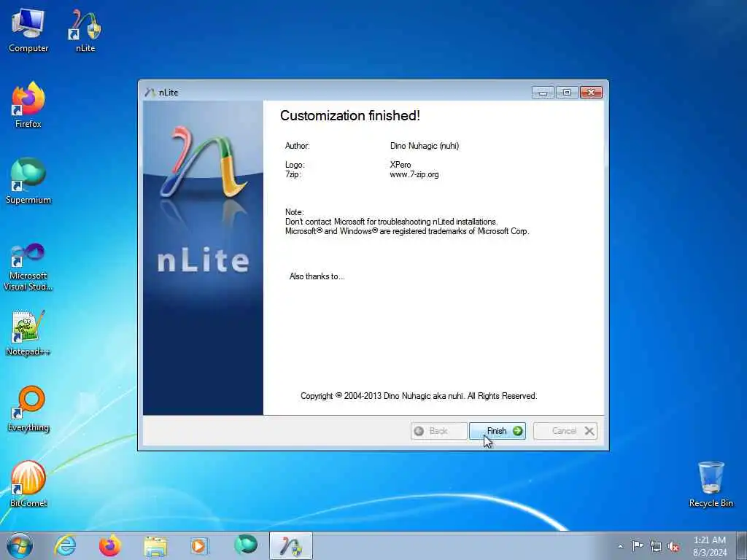Open the muted volume tray icon
The height and width of the screenshot is (560, 747).
673,546
